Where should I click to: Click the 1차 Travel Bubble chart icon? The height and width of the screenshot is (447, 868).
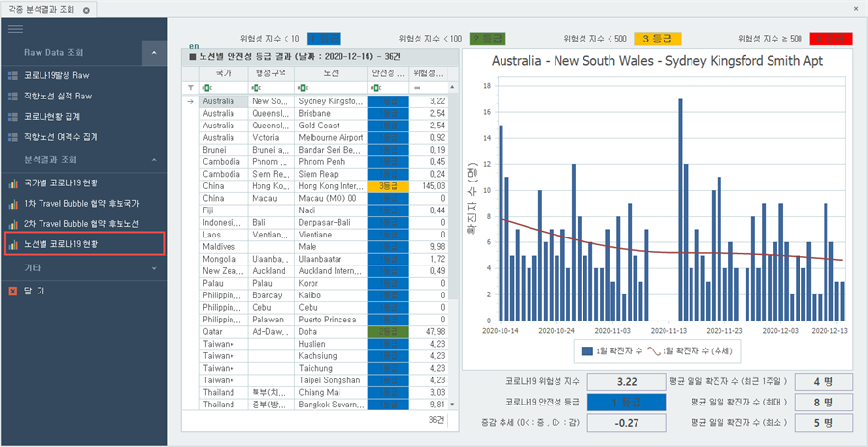(14, 204)
